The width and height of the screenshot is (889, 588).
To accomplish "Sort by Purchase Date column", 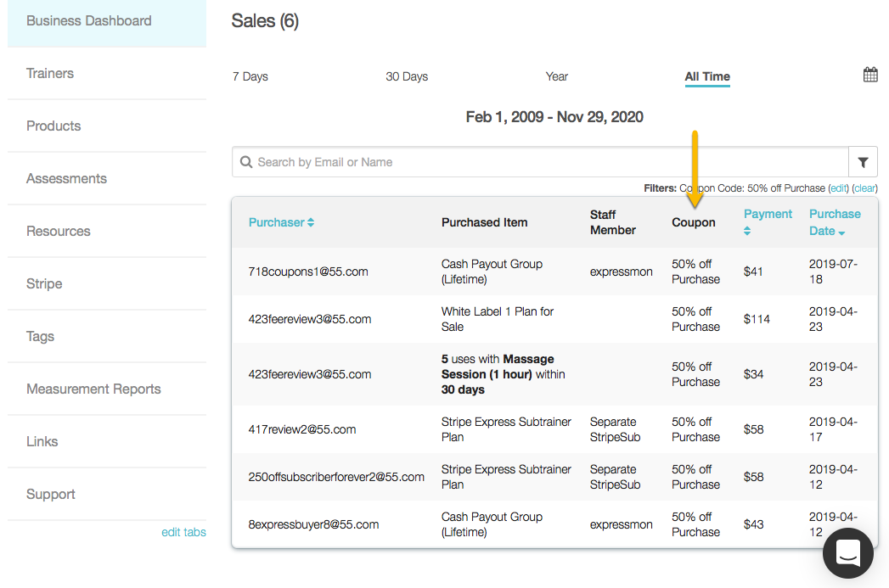I will (x=834, y=222).
